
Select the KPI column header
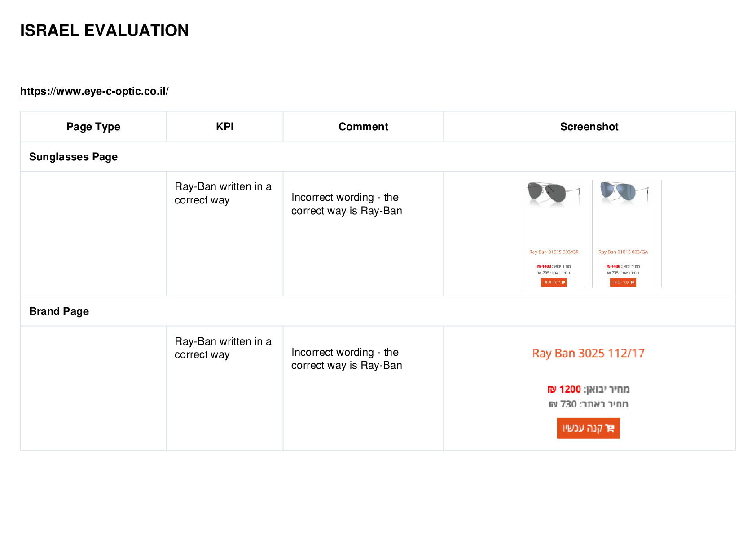[224, 127]
